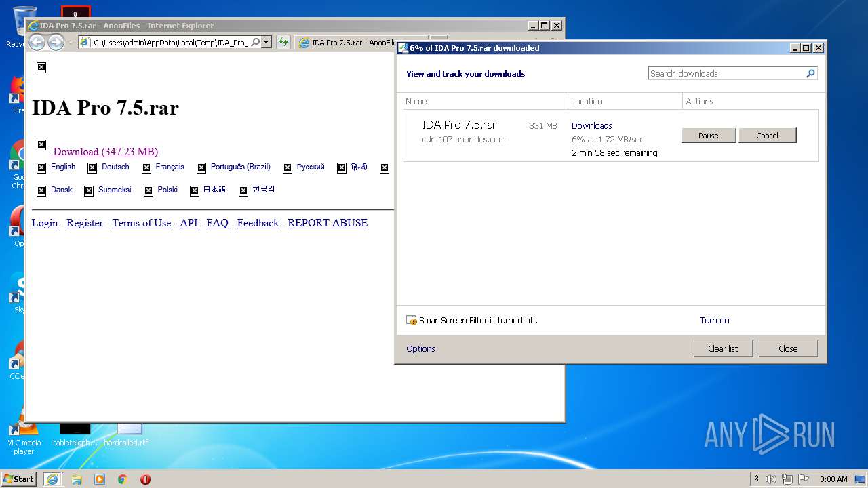Click the broken image icon at page top

[x=41, y=67]
